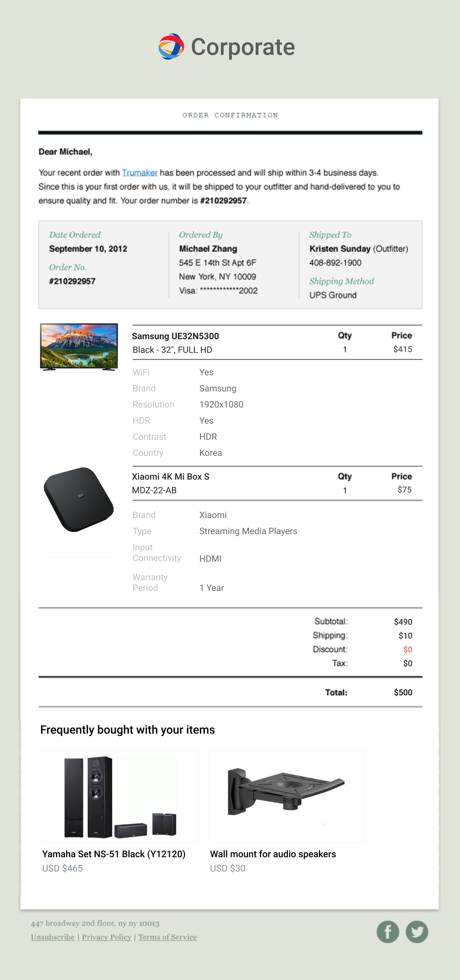Click the Samsung UE32N5300 product name
The image size is (460, 980).
(176, 336)
